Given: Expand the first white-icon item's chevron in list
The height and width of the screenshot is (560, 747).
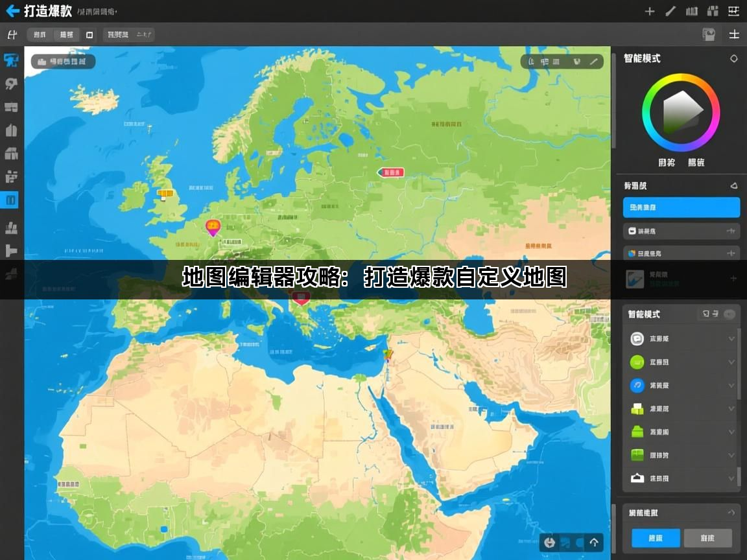Looking at the screenshot, I should pyautogui.click(x=731, y=338).
